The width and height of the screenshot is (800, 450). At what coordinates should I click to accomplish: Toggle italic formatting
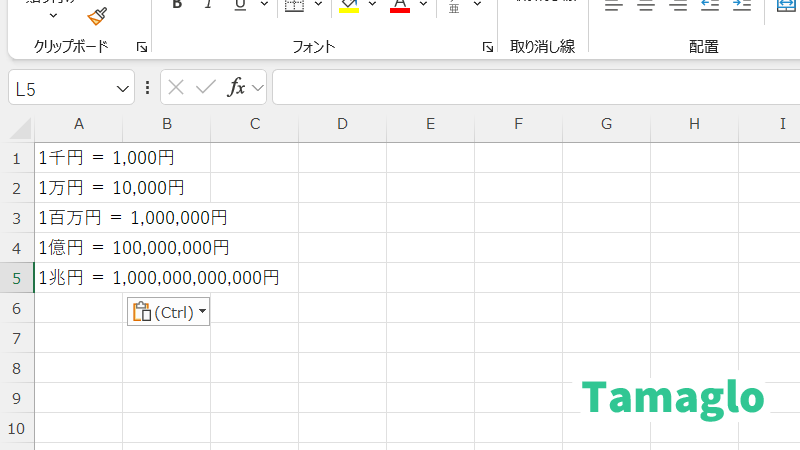[208, 5]
